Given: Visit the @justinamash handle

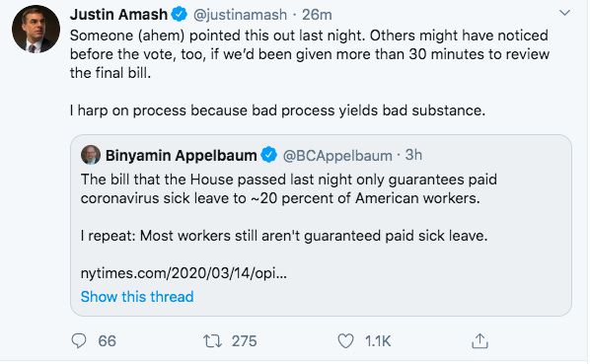Looking at the screenshot, I should coord(240,15).
